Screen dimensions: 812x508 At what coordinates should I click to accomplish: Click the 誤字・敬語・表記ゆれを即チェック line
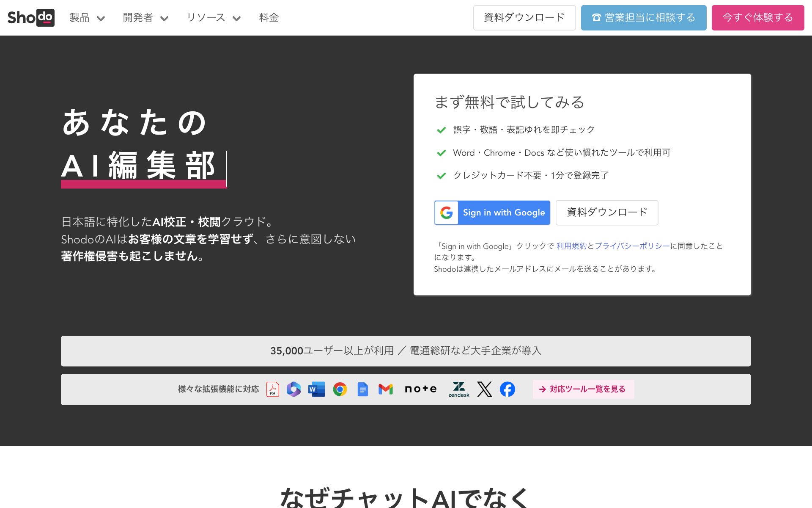pyautogui.click(x=524, y=130)
